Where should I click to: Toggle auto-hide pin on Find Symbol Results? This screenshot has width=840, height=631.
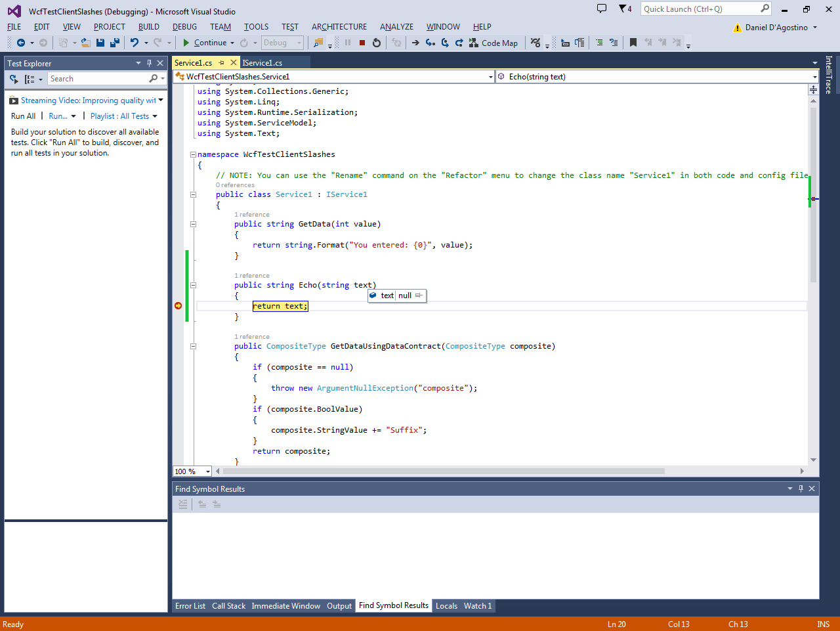click(801, 489)
